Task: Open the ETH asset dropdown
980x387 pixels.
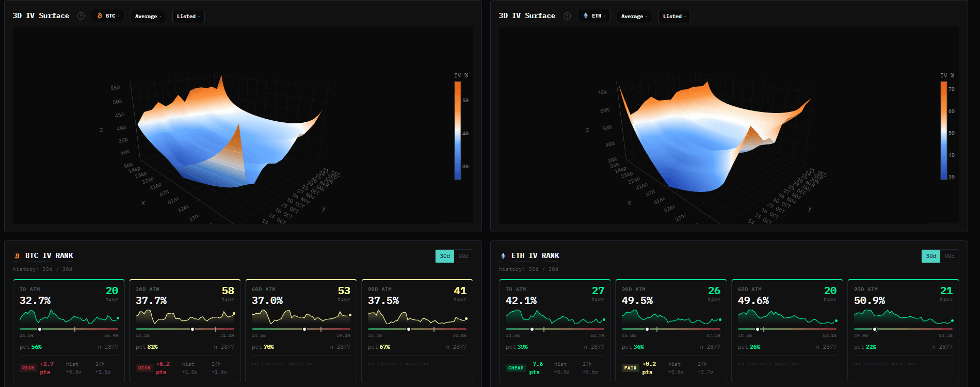Action: click(x=594, y=16)
